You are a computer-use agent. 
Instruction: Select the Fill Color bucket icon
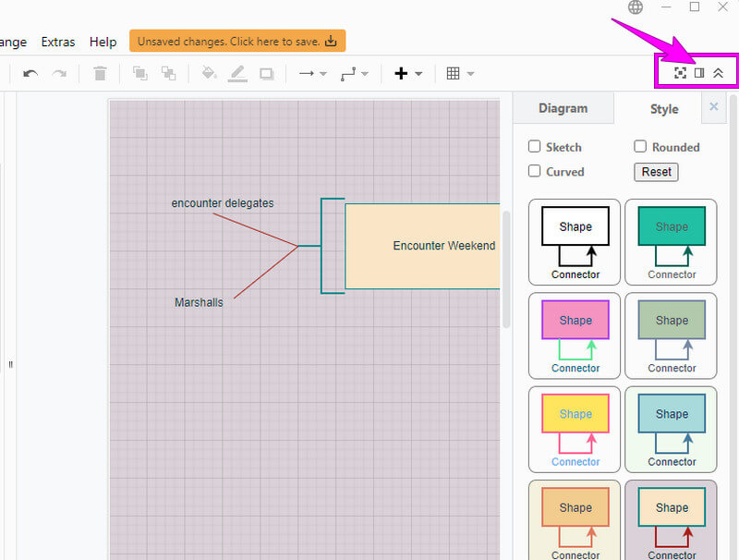tap(209, 73)
